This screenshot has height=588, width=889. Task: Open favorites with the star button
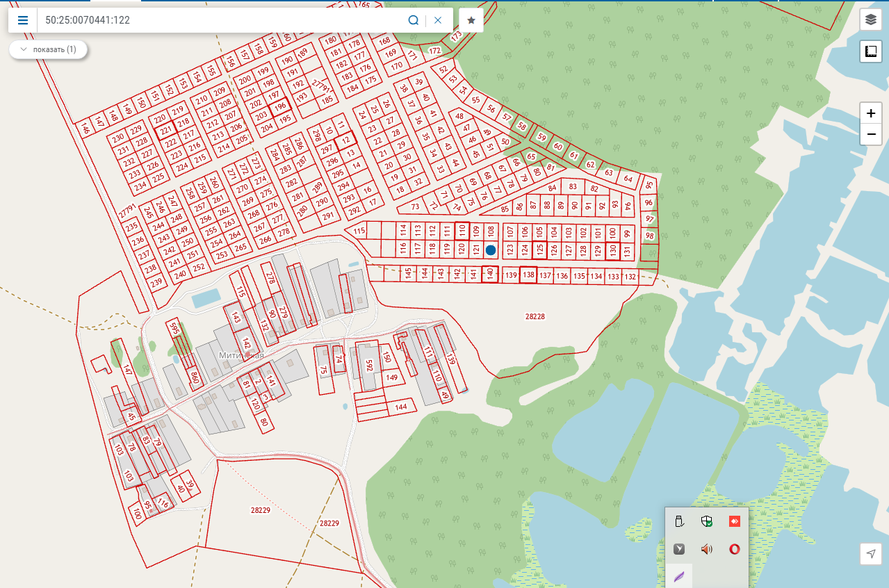click(471, 20)
